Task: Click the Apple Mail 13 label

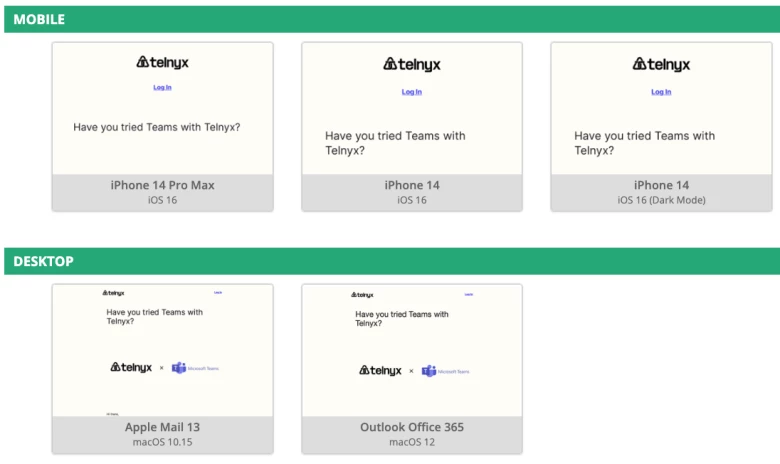Action: 163,427
